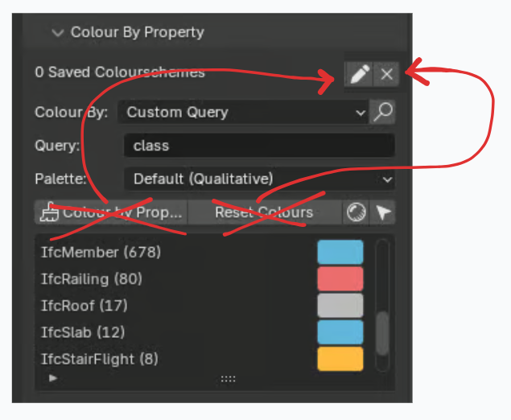Open the Custom Query dropdown

coord(243,112)
